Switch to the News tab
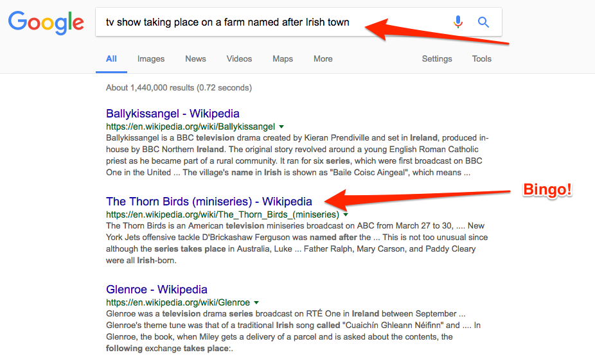This screenshot has height=364, width=595. 195,59
